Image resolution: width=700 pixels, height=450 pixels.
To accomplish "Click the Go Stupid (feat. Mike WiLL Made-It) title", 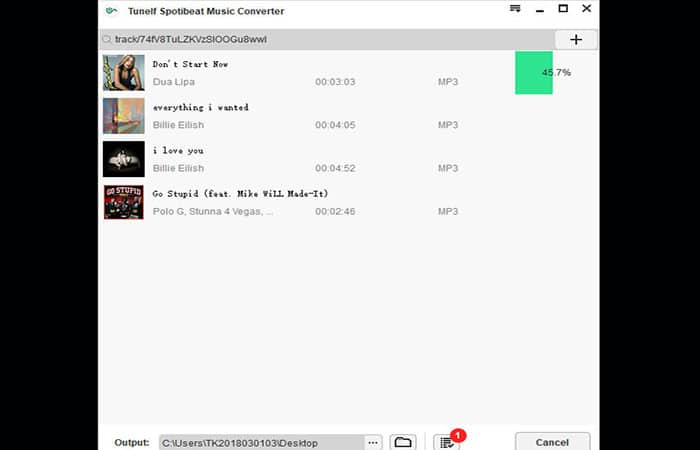I will [x=240, y=194].
